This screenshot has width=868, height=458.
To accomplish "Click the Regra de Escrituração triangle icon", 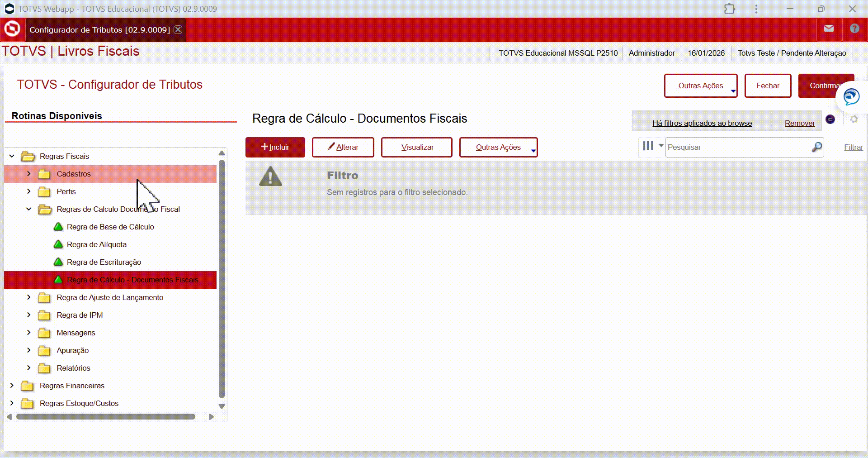I will pyautogui.click(x=58, y=262).
